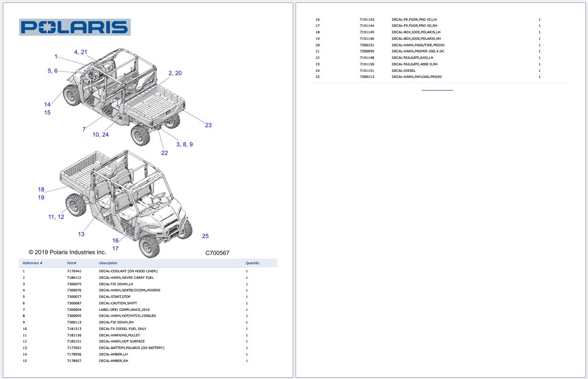Image resolution: width=588 pixels, height=379 pixels.
Task: Click 'DECAL-START,STOP' description
Action: (115, 297)
